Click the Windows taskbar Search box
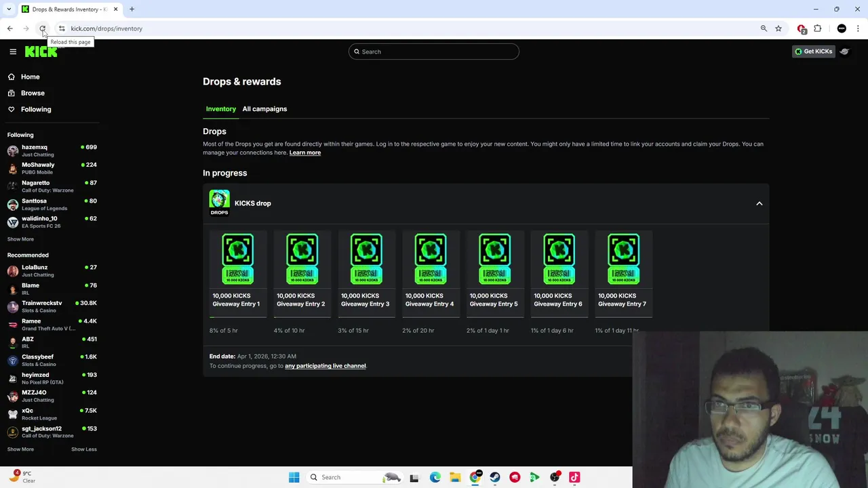The width and height of the screenshot is (868, 488). (x=355, y=477)
